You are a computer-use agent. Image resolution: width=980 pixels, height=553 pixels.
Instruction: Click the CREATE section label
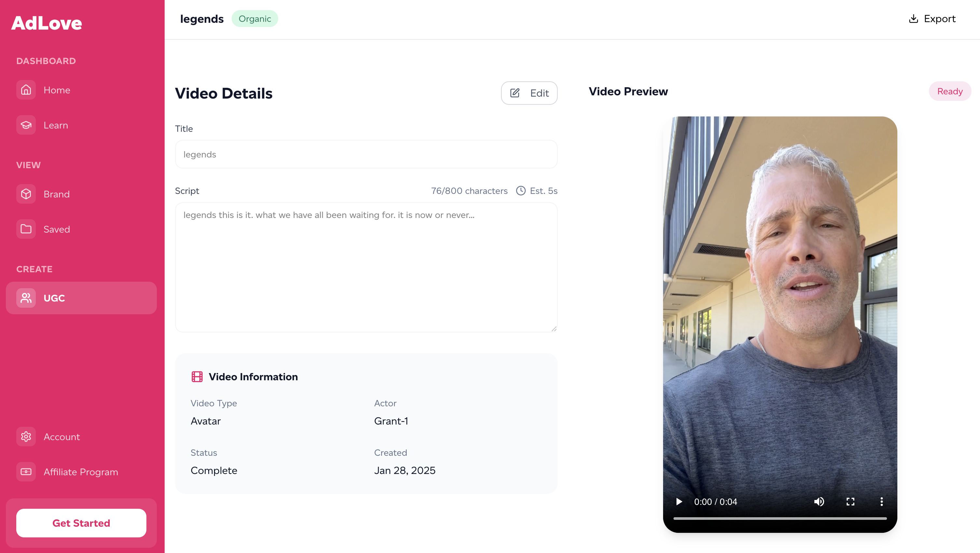click(34, 269)
